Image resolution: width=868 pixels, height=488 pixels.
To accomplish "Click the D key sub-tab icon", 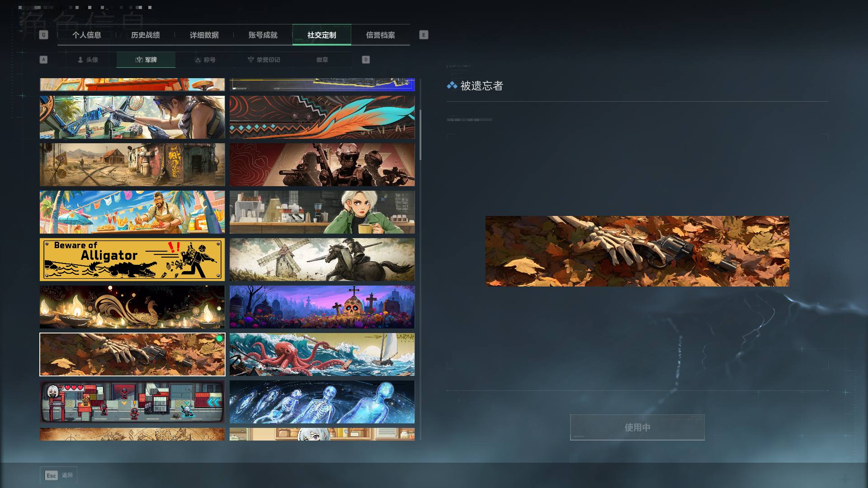I will 366,60.
